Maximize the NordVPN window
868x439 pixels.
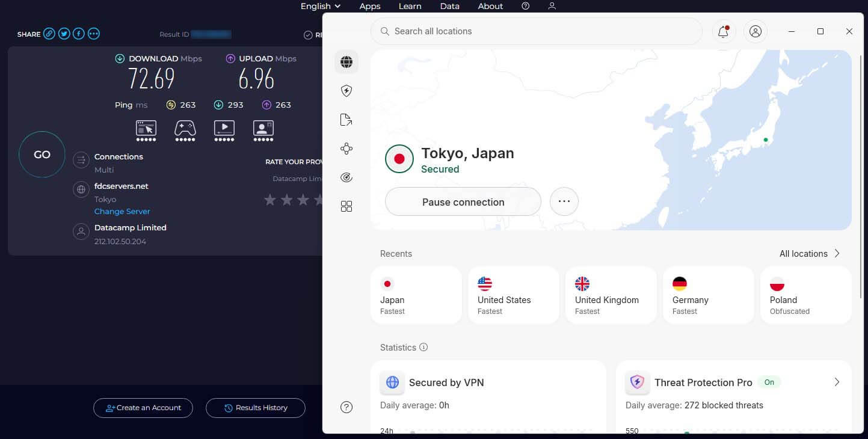(x=820, y=31)
